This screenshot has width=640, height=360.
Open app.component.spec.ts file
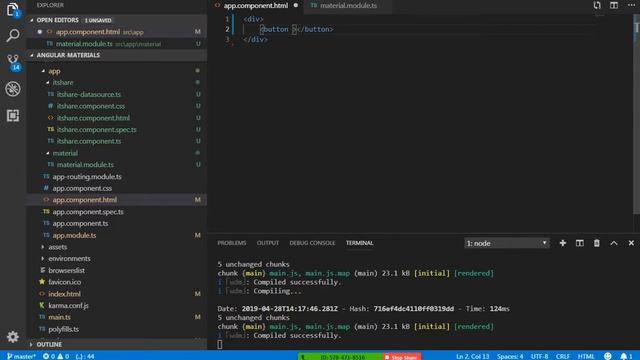88,212
